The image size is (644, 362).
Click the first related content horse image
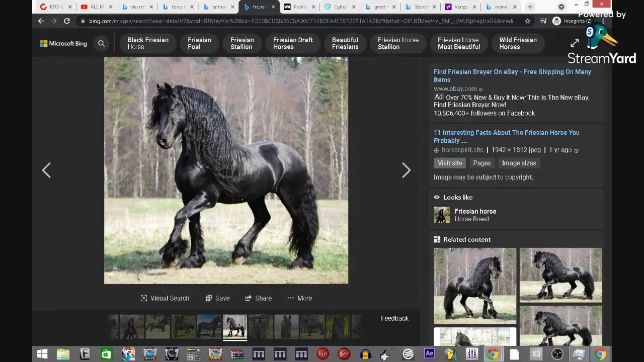pos(474,285)
